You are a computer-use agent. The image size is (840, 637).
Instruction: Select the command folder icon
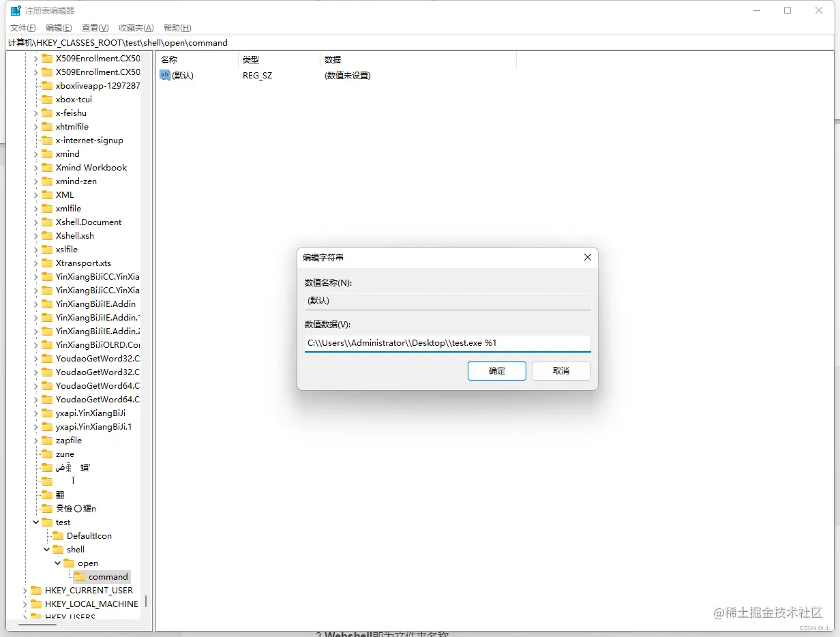click(x=80, y=577)
